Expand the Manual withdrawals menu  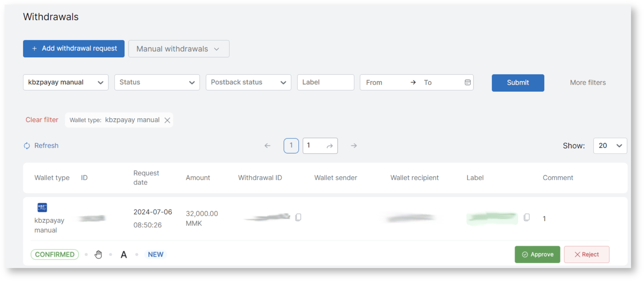click(x=179, y=49)
